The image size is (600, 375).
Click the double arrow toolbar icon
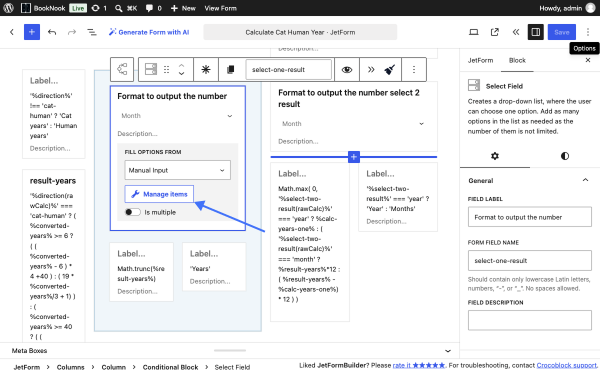[371, 69]
